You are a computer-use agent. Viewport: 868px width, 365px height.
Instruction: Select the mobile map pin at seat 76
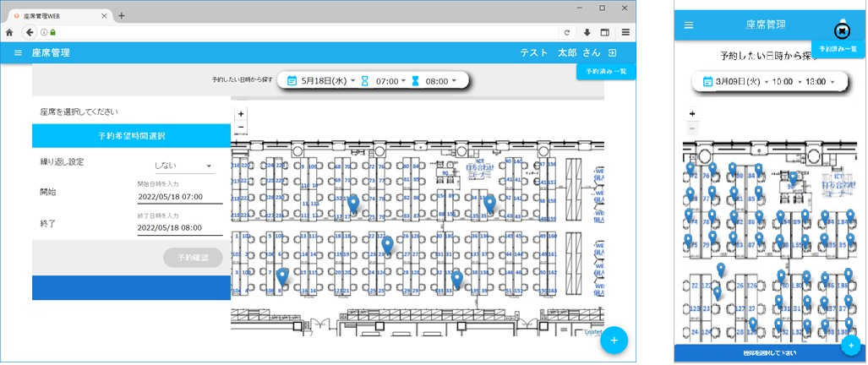point(712,169)
